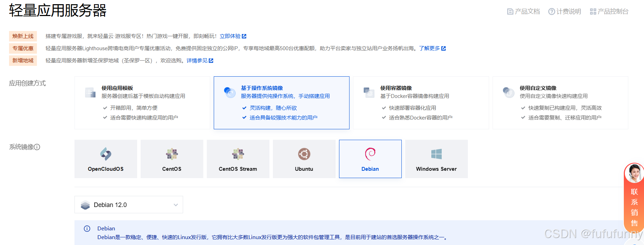
Task: Click the 立即体验 link
Action: pos(230,36)
